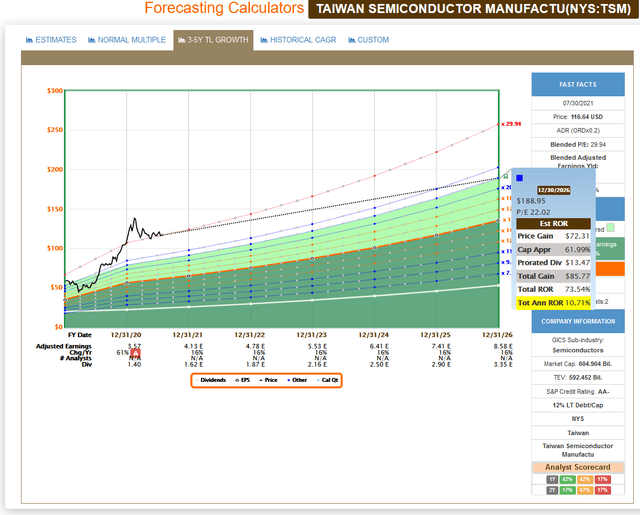The width and height of the screenshot is (640, 515).
Task: Click the ADR (ORDx0.2) row
Action: (578, 131)
